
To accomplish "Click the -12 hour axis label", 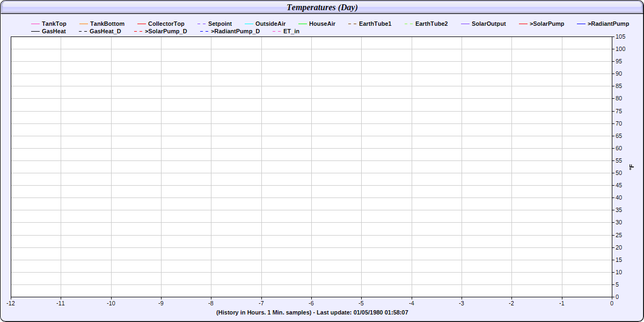I will coord(11,303).
